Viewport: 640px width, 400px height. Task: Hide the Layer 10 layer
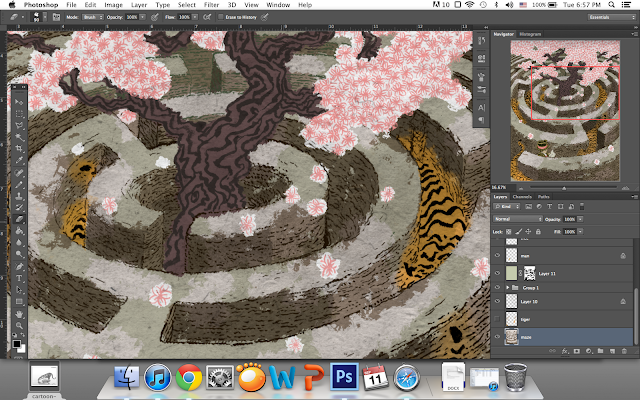497,301
